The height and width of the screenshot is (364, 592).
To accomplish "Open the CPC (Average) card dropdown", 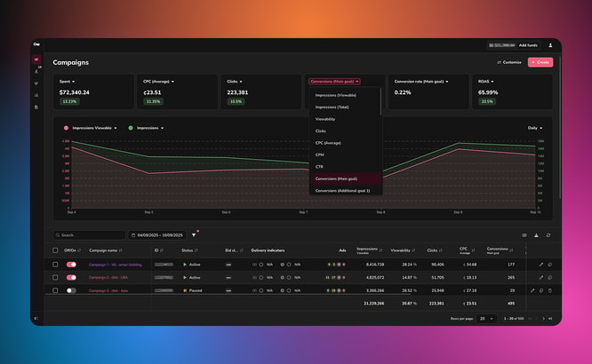I will pos(158,82).
